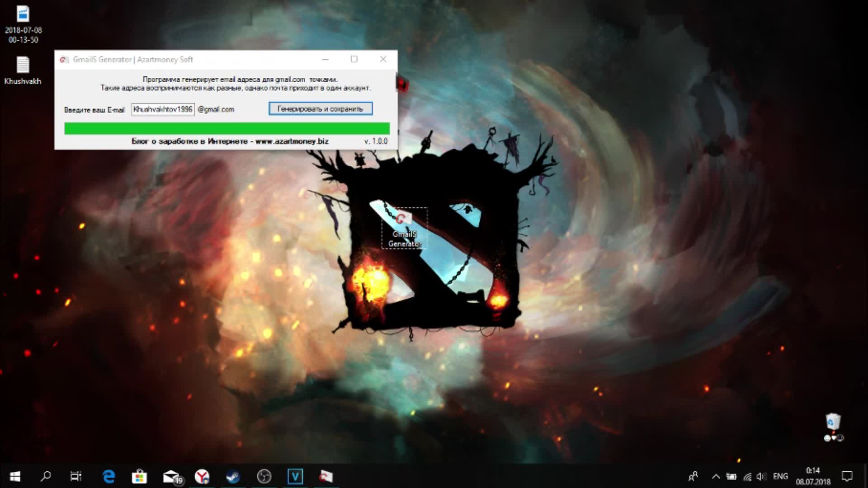Minimize the GmailS Generator window

(x=325, y=59)
